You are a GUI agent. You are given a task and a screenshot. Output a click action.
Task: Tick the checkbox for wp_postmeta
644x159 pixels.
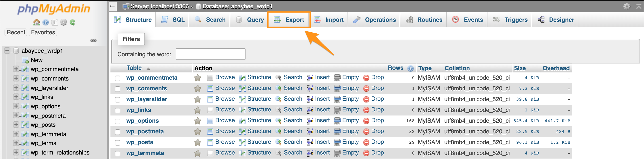(x=117, y=132)
